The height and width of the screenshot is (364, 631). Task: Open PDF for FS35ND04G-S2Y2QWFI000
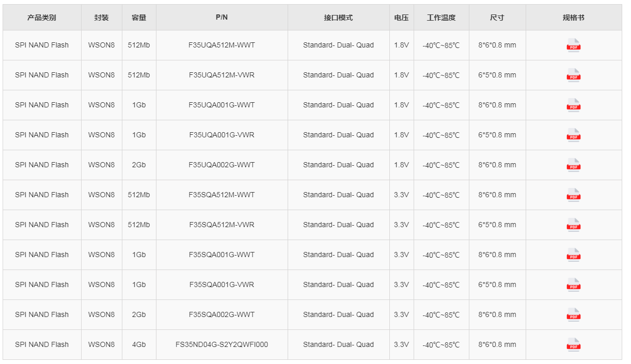point(574,345)
